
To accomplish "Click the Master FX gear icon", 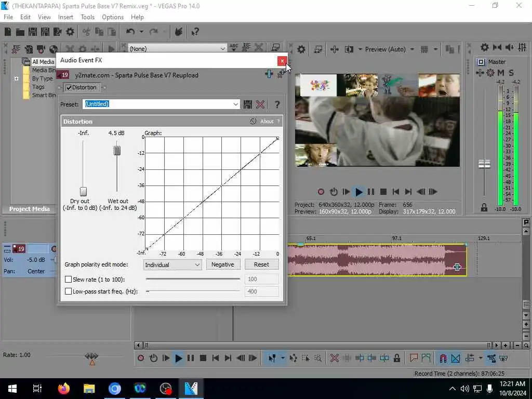I will point(490,73).
